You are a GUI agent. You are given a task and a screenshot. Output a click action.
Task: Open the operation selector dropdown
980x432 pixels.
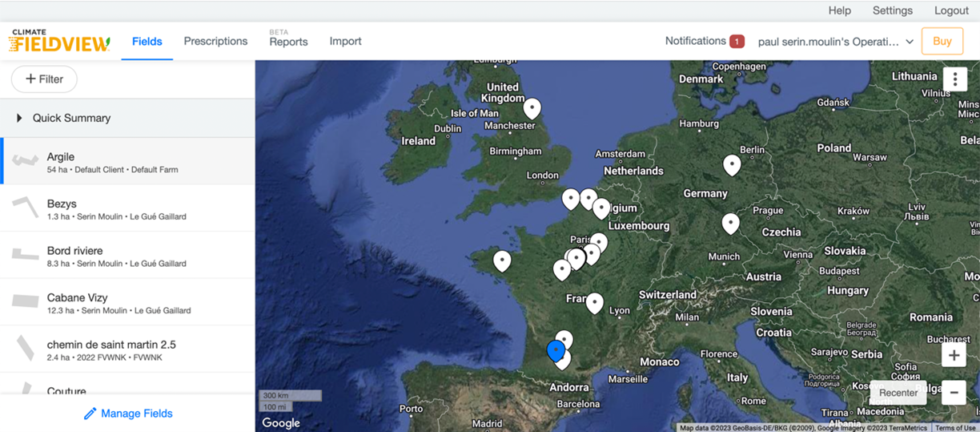(x=836, y=42)
